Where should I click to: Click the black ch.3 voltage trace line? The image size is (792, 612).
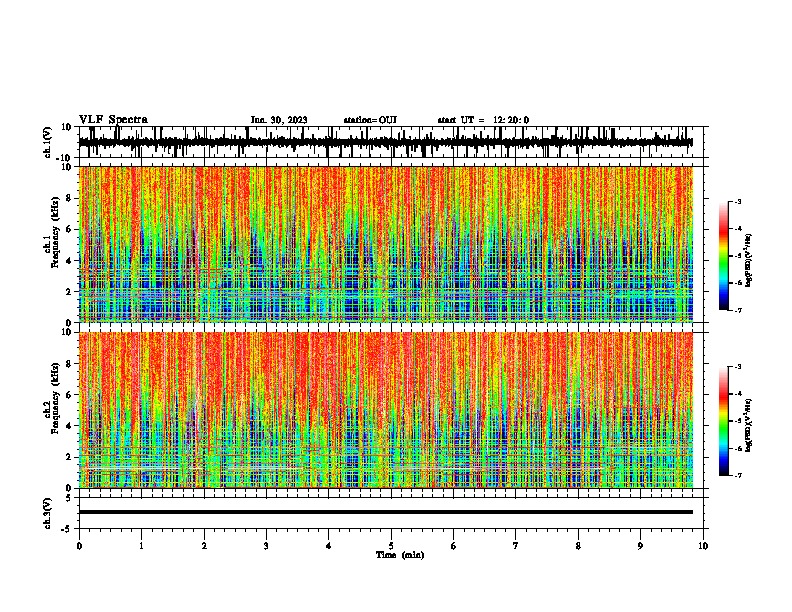tap(386, 512)
